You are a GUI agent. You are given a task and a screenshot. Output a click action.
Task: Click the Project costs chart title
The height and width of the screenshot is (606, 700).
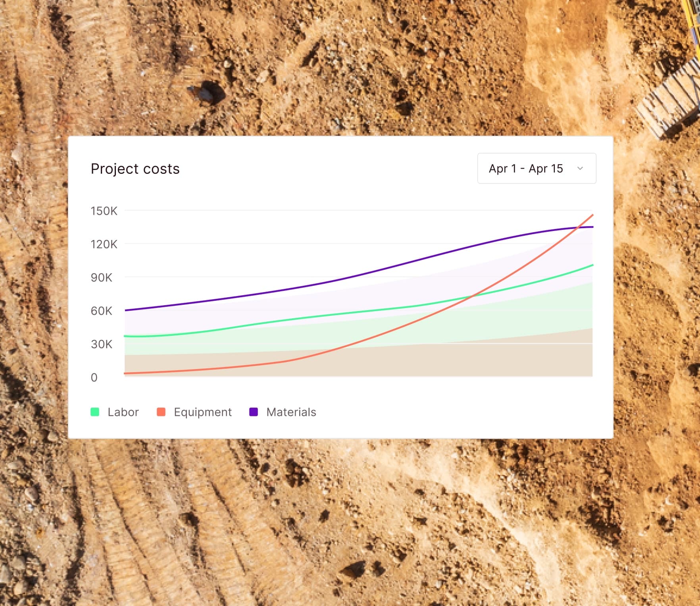135,169
